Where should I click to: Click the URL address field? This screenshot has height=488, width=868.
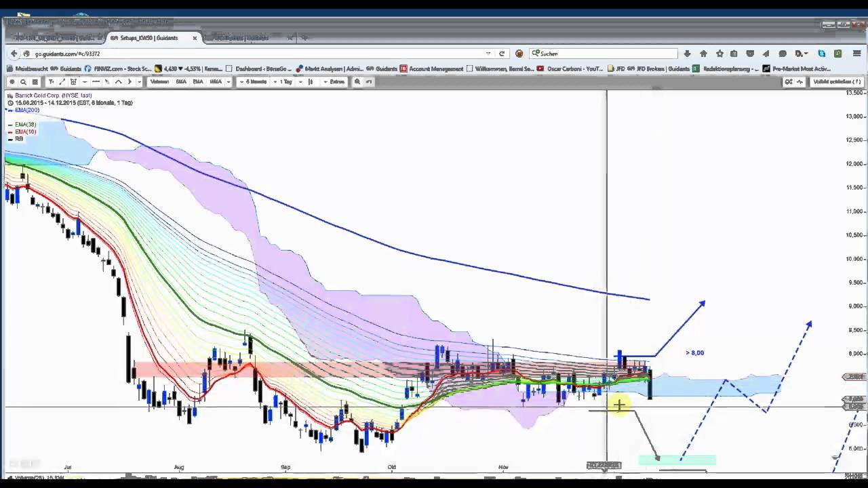(x=258, y=54)
